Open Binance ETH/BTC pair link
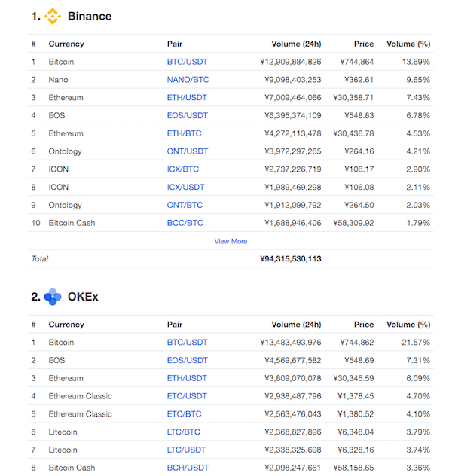 [184, 133]
